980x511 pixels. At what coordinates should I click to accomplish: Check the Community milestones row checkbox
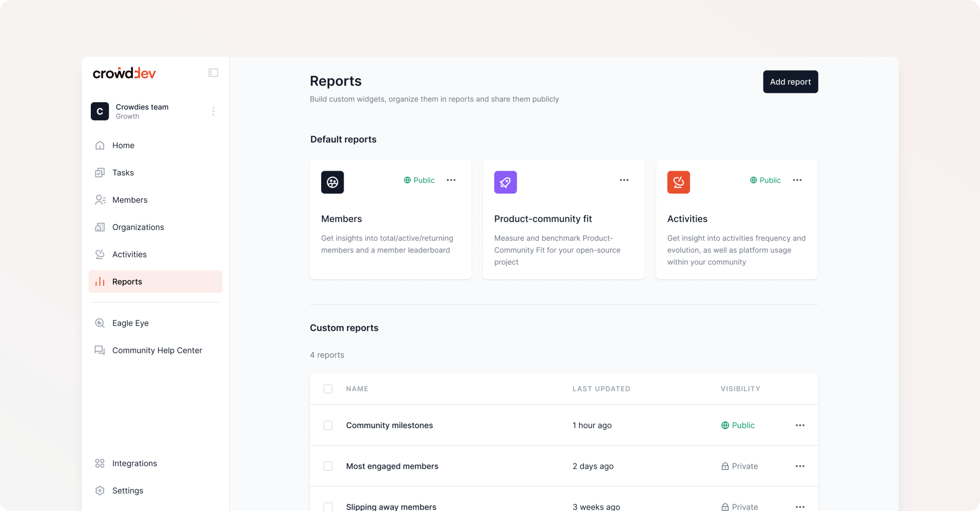[x=328, y=425]
